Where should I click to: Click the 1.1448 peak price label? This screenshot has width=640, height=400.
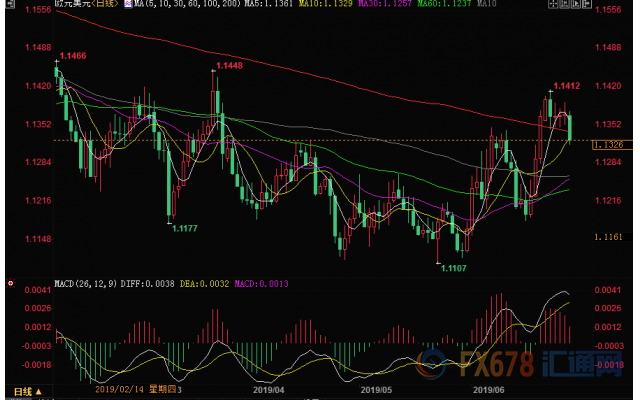click(x=229, y=66)
